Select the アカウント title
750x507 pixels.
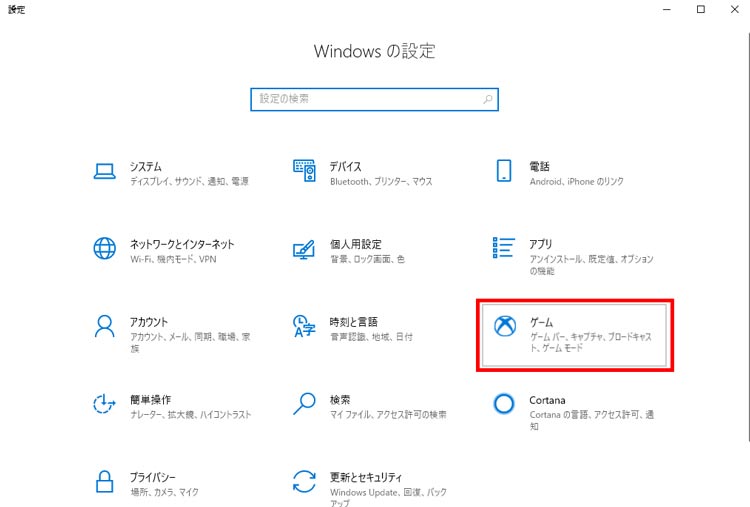click(149, 322)
